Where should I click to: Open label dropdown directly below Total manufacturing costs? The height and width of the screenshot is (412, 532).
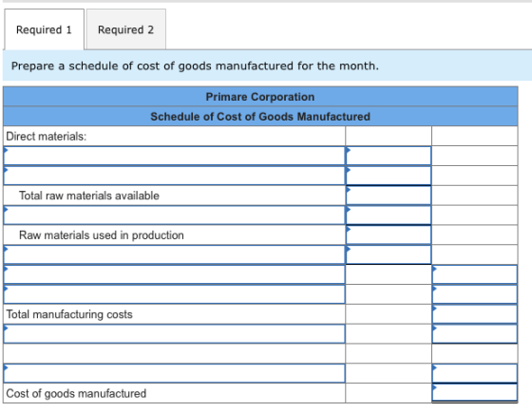coord(175,334)
